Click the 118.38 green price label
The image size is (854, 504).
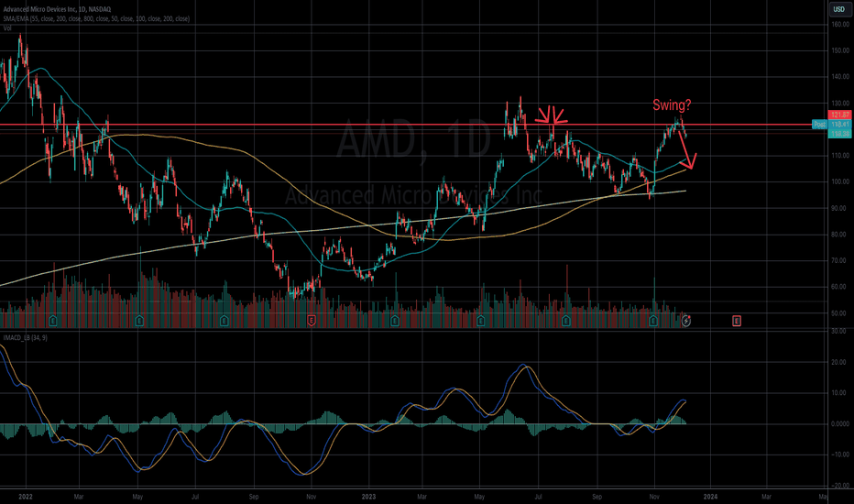click(839, 134)
